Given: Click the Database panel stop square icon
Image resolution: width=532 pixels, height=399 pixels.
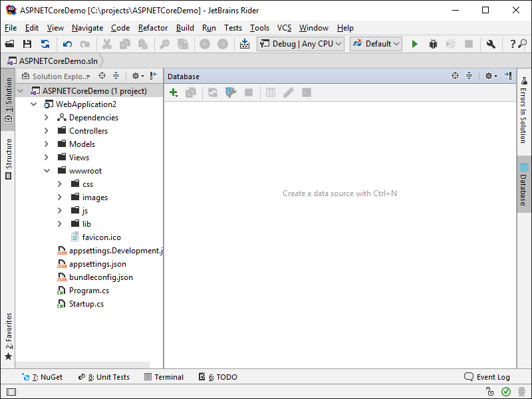Looking at the screenshot, I should [249, 92].
